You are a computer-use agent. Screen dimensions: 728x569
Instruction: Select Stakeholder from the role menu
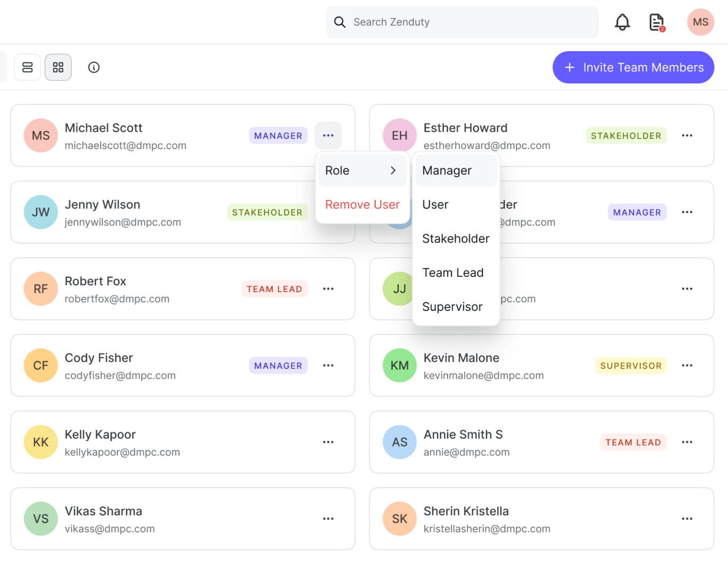coord(455,238)
